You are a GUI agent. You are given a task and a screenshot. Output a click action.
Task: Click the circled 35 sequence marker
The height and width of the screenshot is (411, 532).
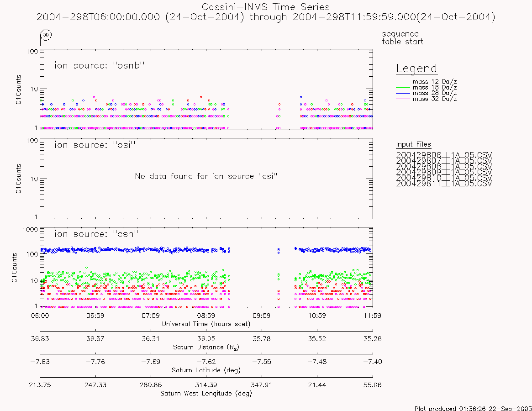(46, 35)
